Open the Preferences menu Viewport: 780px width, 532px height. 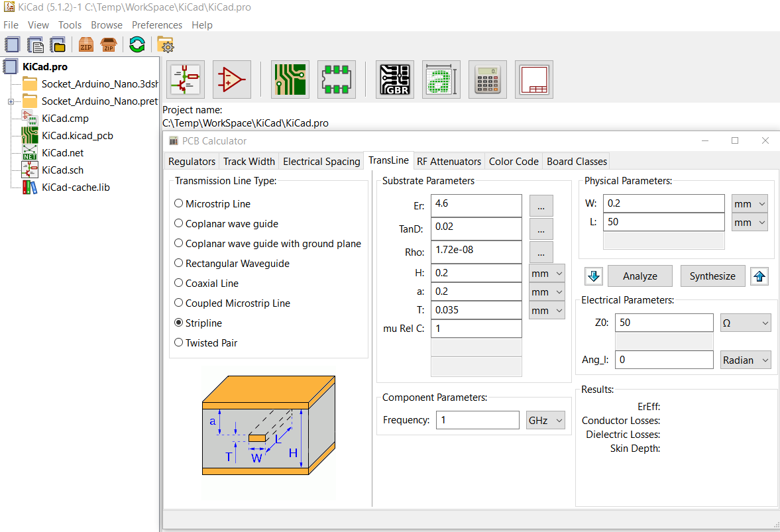click(x=156, y=25)
